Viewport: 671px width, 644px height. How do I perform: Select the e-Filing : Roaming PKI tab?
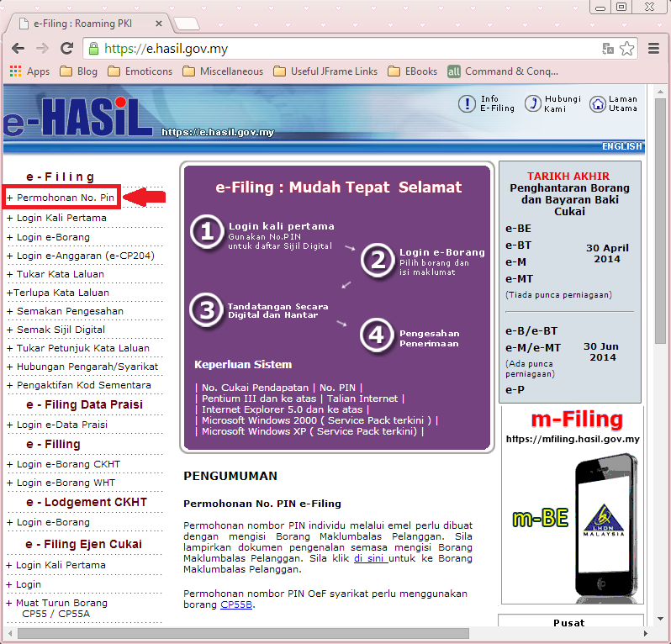tap(87, 24)
